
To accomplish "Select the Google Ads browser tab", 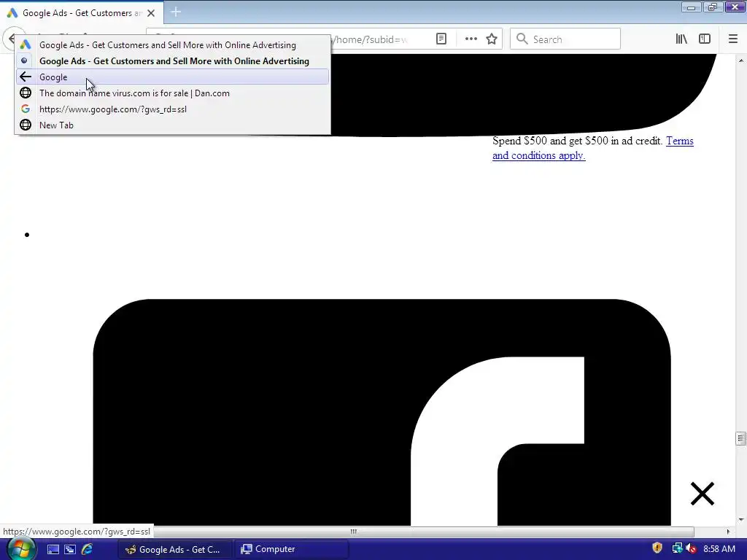I will click(82, 13).
